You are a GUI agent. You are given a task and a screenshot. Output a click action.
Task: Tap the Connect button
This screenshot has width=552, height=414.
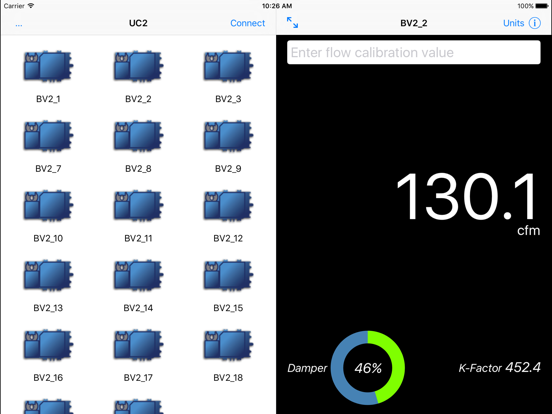coord(247,23)
